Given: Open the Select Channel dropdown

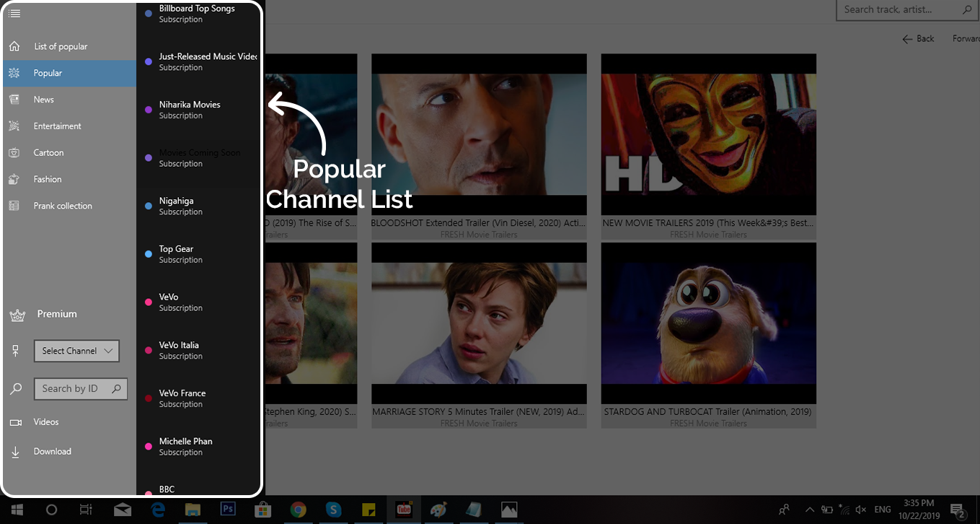Looking at the screenshot, I should pos(76,351).
